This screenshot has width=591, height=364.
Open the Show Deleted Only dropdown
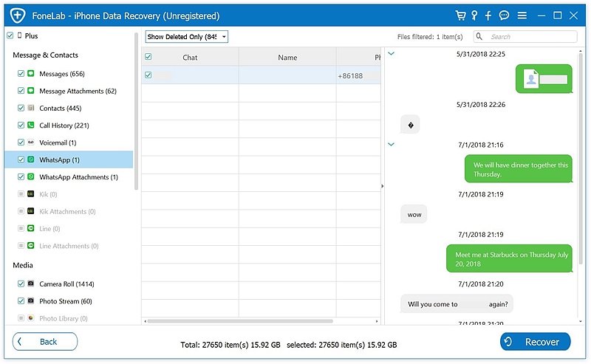[x=187, y=37]
